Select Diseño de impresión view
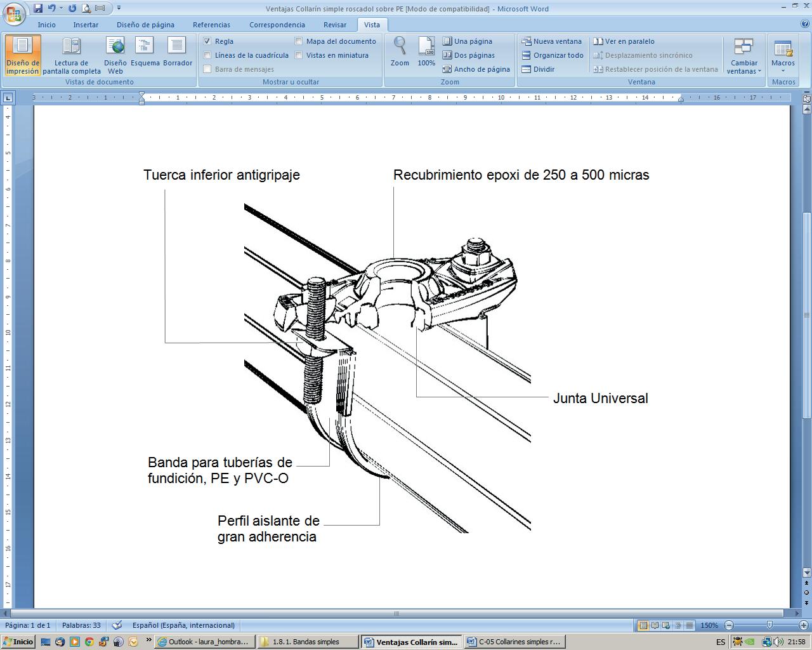 point(23,55)
